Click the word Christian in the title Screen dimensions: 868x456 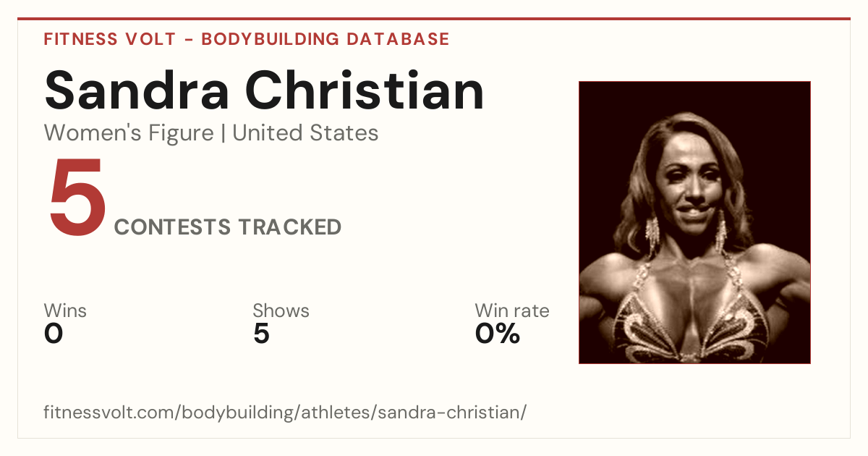point(370,90)
